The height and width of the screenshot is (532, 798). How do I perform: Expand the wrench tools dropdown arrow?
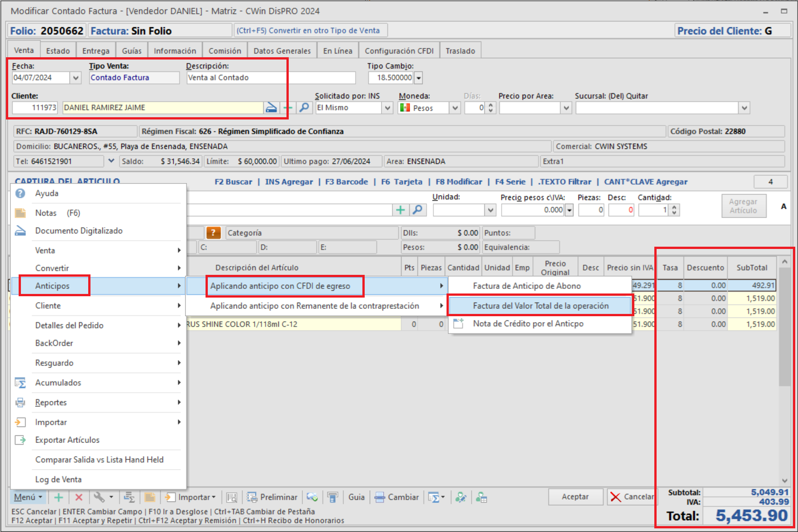pos(111,497)
